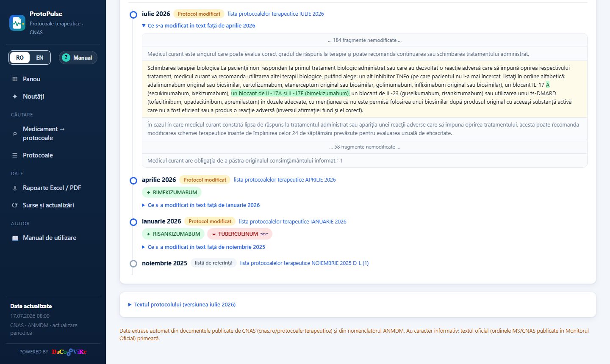Screen dimensions: 610x364
Task: Open lista protocoalelor NOIEMBRIE 2025 D-L (1)
Action: click(304, 263)
